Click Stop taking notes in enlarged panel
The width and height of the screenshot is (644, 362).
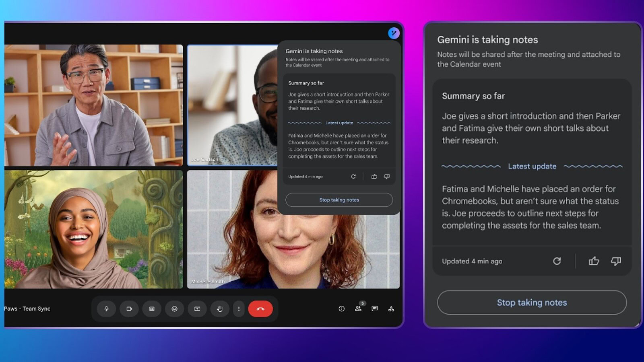click(x=532, y=302)
